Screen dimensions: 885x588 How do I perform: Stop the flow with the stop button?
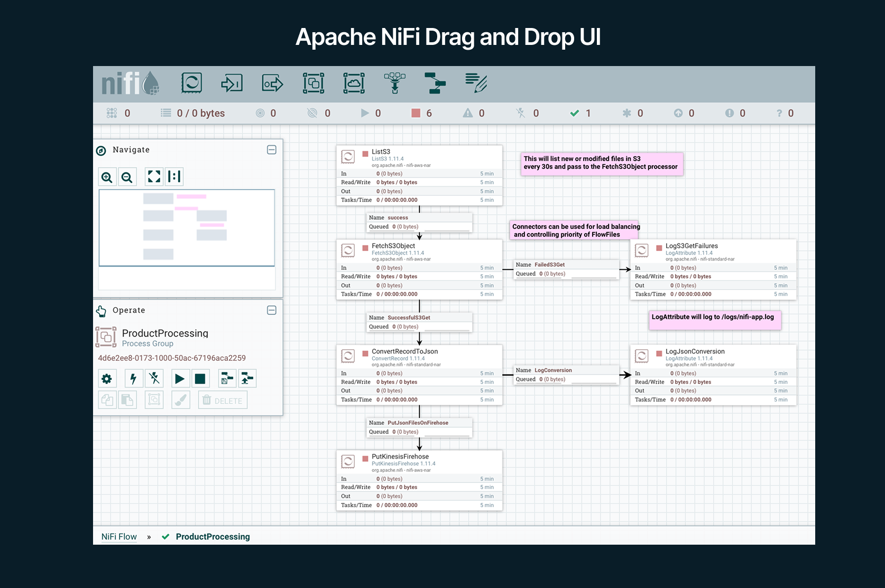pos(200,379)
